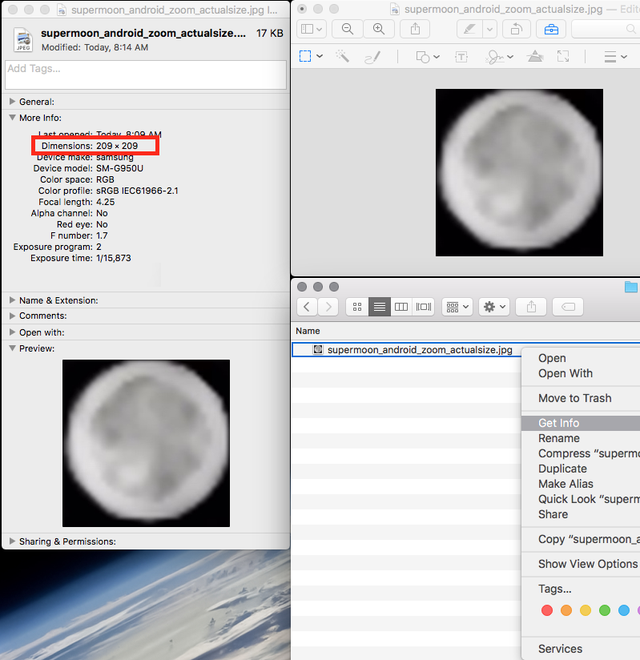Viewport: 640px width, 660px height.
Task: Click the Zoom In magnifier in Preview
Action: click(x=378, y=29)
